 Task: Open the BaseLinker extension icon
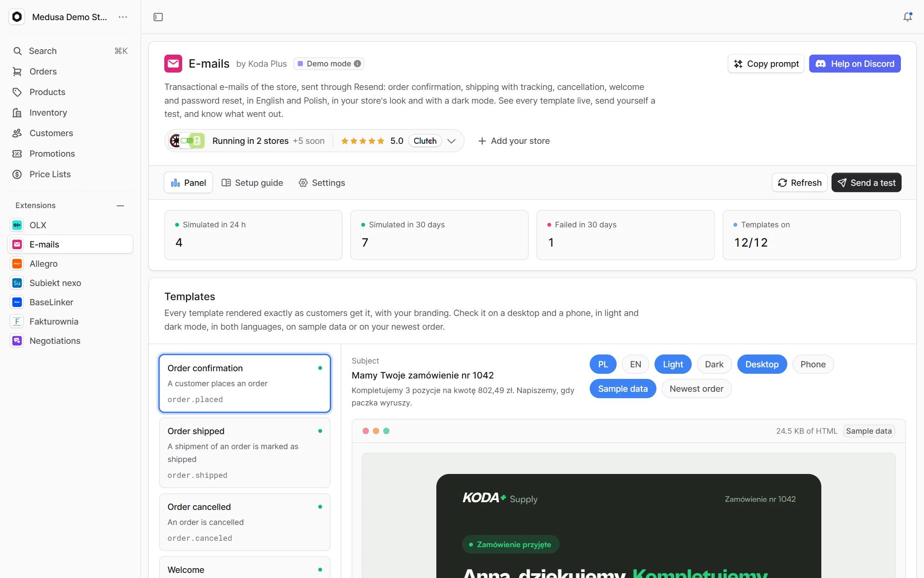pos(17,302)
